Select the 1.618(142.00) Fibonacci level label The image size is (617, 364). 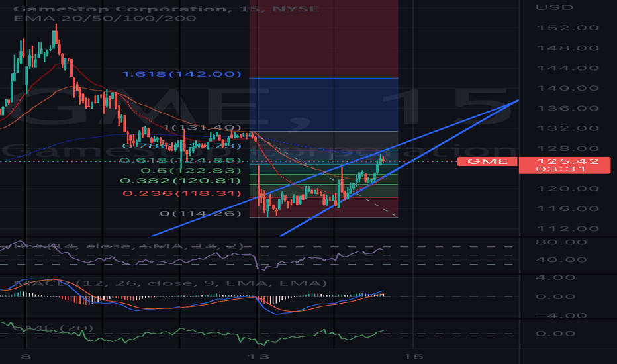tap(181, 74)
